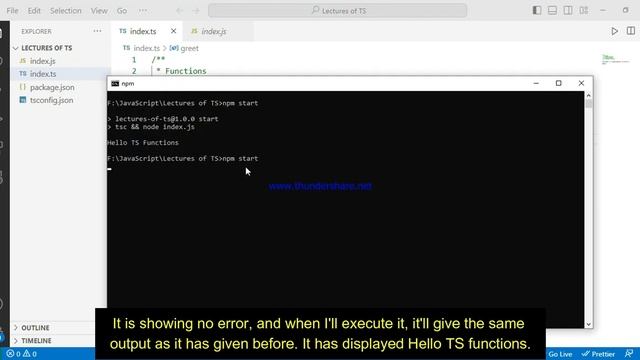Minimize the VS Code window
This screenshot has height=360, width=640.
(x=603, y=10)
